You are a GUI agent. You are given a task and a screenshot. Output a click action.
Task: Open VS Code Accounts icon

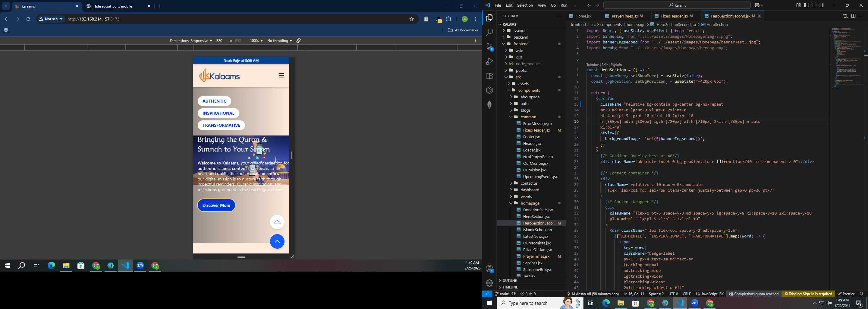point(489,269)
